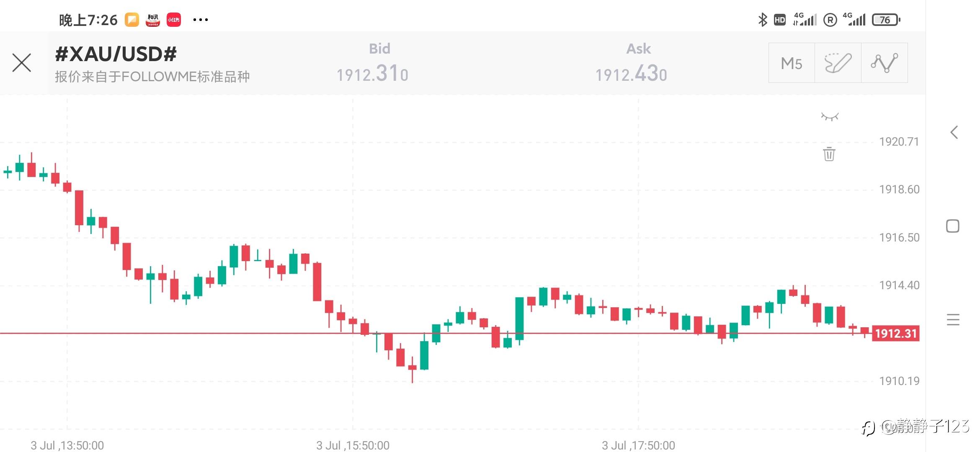The height and width of the screenshot is (452, 980).
Task: Tap the Android home square icon
Action: [x=952, y=226]
